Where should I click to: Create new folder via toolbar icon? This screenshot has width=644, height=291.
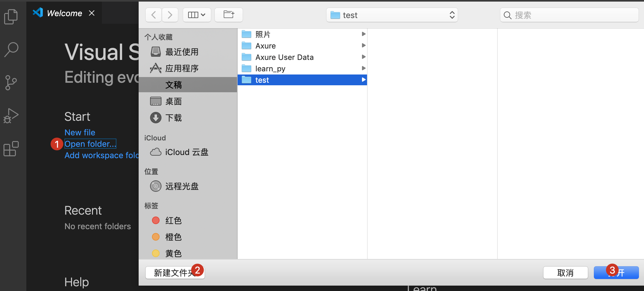pos(229,15)
